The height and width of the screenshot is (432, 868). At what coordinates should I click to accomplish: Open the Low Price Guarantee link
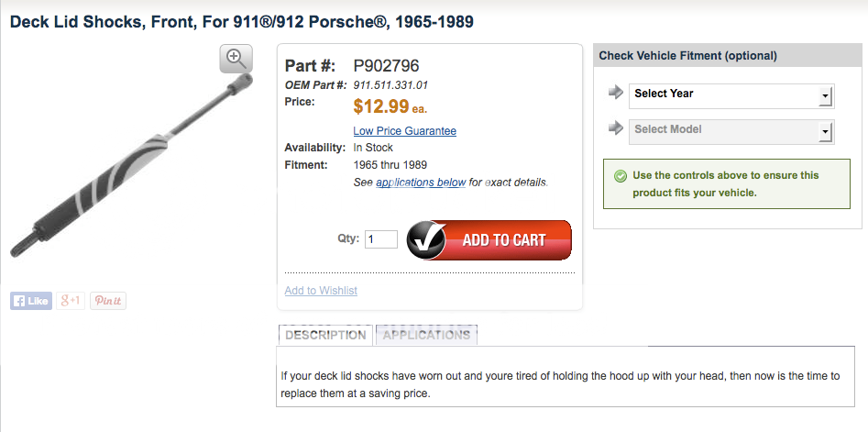(404, 131)
